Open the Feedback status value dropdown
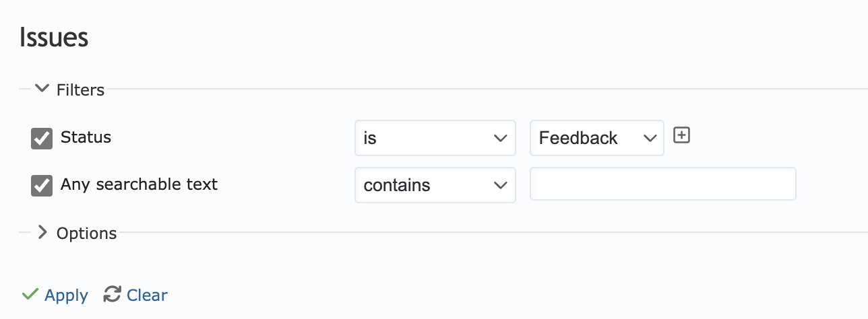Image resolution: width=868 pixels, height=319 pixels. pyautogui.click(x=597, y=138)
